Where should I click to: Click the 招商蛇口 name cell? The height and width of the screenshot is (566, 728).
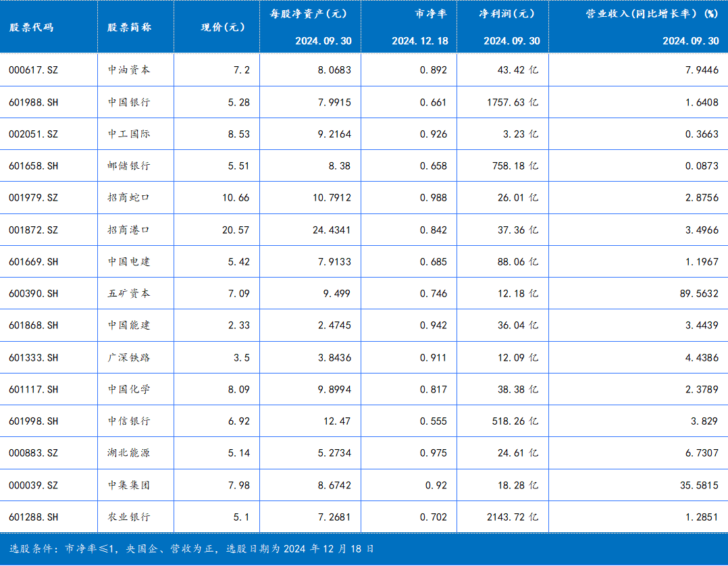tap(129, 198)
